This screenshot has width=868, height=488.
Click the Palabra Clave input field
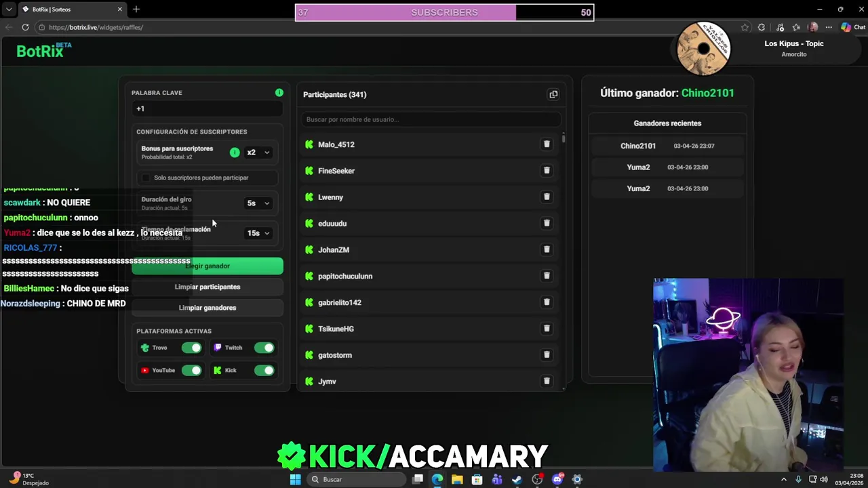[x=208, y=108]
